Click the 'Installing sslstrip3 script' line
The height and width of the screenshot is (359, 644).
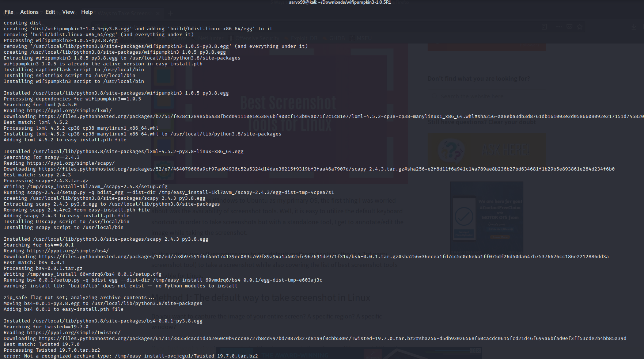(69, 76)
